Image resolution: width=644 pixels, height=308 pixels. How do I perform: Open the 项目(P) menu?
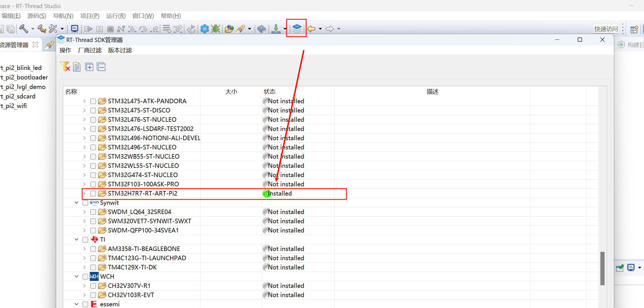point(90,16)
